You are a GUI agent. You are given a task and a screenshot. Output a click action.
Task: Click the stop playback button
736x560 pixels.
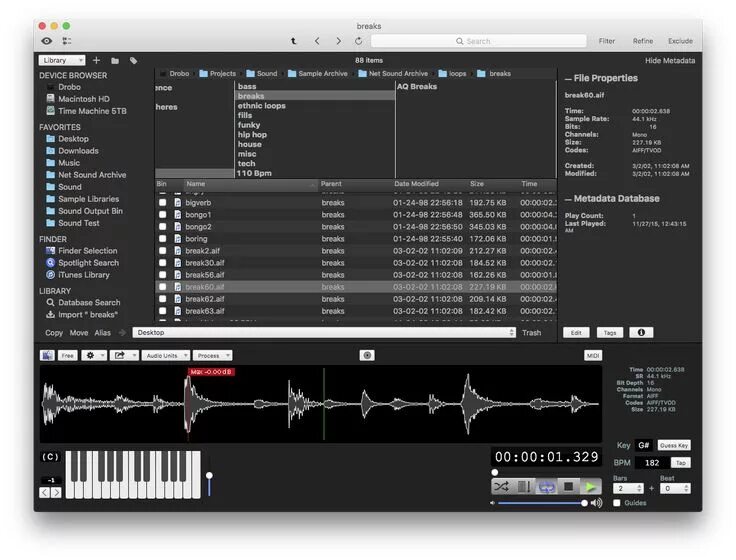tap(568, 487)
